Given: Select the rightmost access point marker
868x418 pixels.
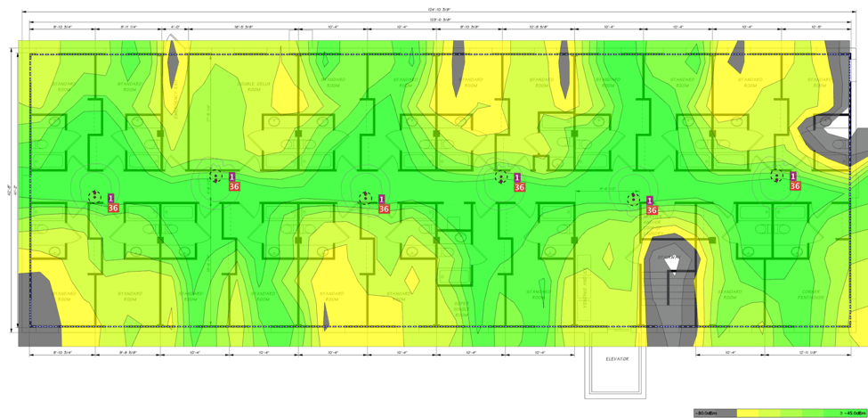Looking at the screenshot, I should tap(777, 176).
